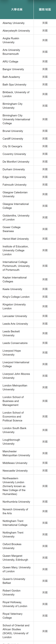
Task: Click the Cardiff University row
Action: tap(13, 139)
